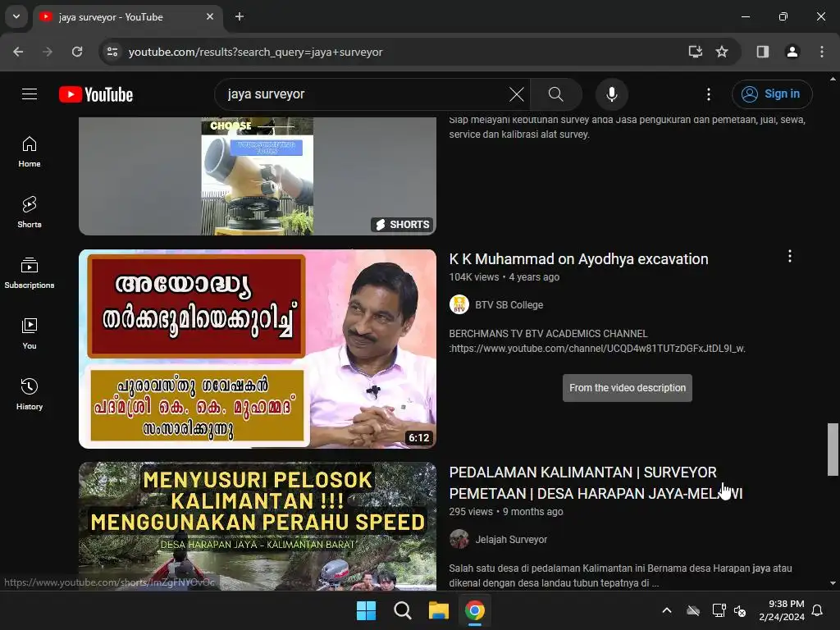The height and width of the screenshot is (630, 840).
Task: Open the Shorts video thumbnail with leveling instrument
Action: 258,176
